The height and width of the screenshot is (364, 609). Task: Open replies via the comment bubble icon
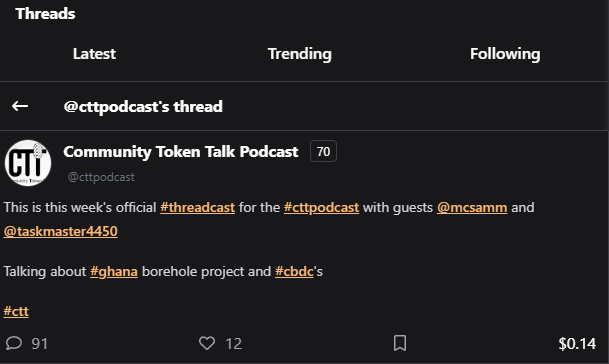(14, 343)
